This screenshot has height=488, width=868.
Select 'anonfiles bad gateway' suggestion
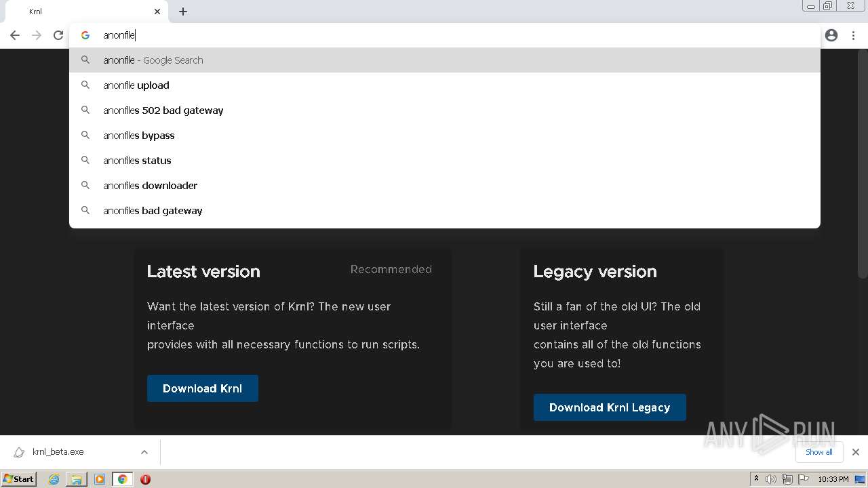[x=445, y=211]
